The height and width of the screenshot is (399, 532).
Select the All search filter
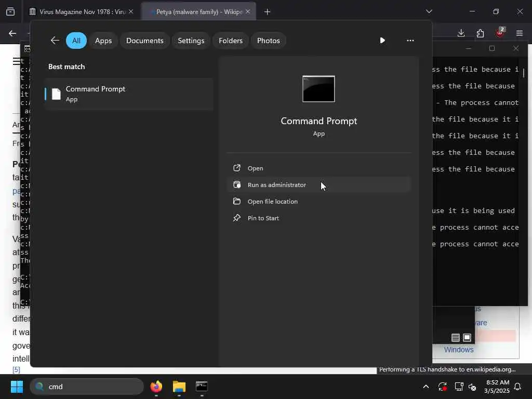pos(76,41)
